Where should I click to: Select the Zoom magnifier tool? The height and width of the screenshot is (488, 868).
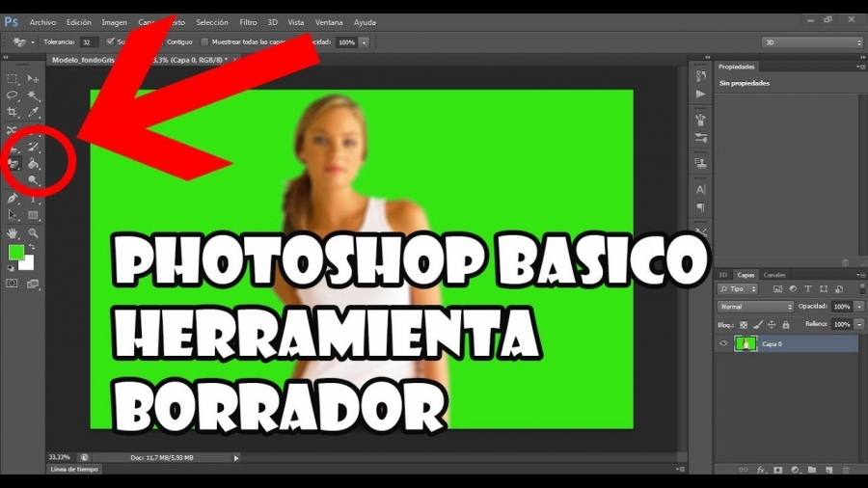click(33, 233)
